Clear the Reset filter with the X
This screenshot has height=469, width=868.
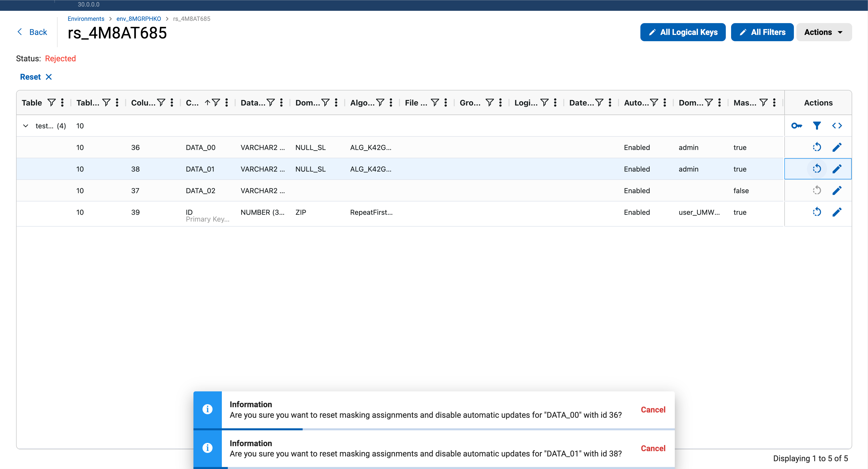point(49,76)
